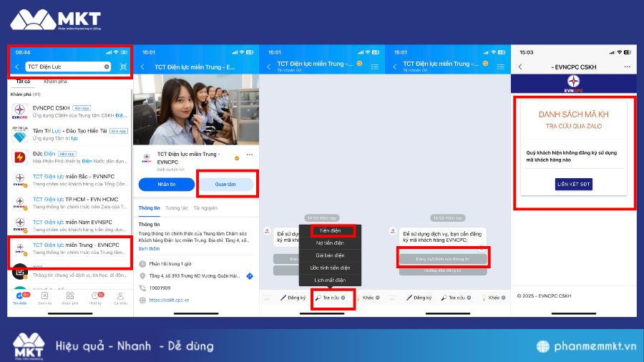Viewport: 644px width, 362px height.
Task: Go back from the TCT Điện lực miền Trung - E... profile page
Action: point(142,67)
